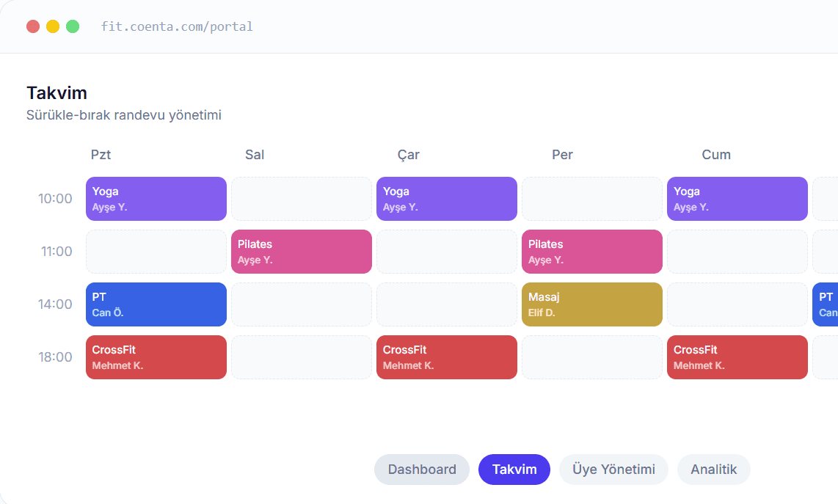The width and height of the screenshot is (838, 504).
Task: Click the green maximize window button
Action: 73,26
